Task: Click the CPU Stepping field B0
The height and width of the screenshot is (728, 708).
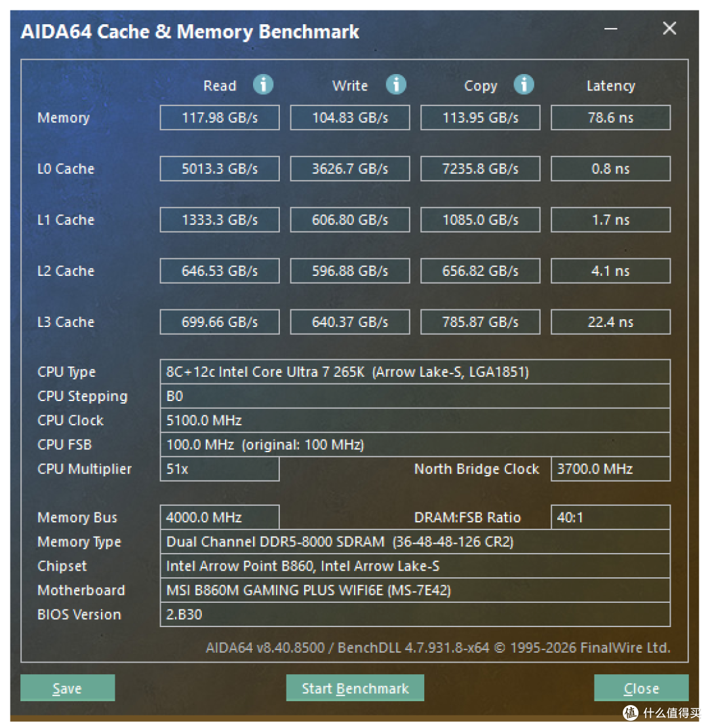Action: point(415,396)
